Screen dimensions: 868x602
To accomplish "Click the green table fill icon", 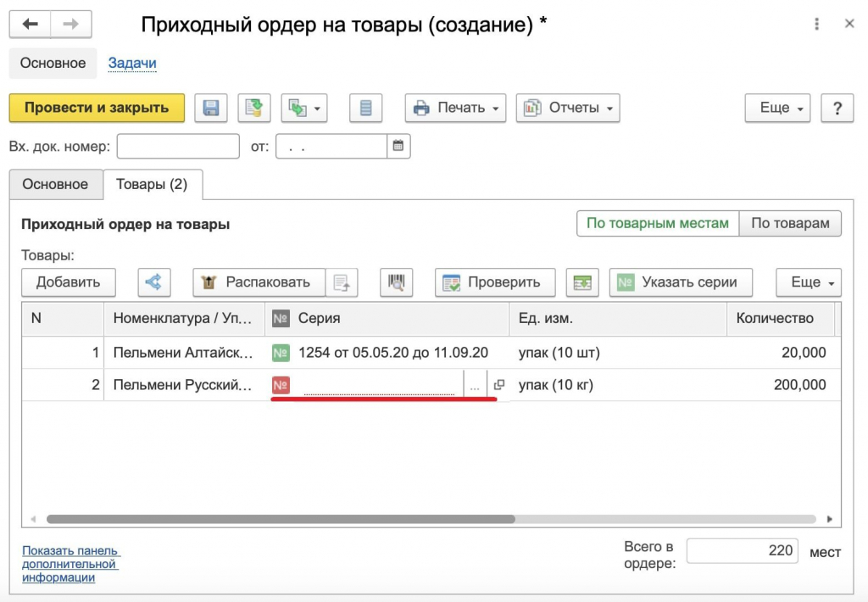I will tap(582, 281).
